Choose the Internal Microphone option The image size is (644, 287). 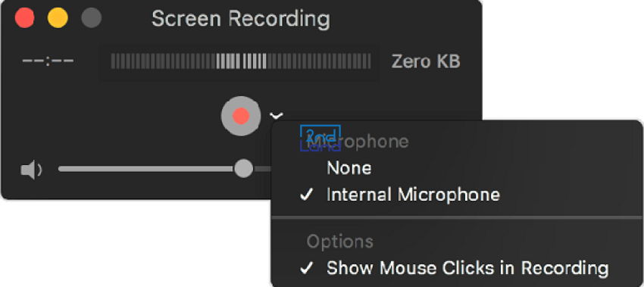pos(413,195)
